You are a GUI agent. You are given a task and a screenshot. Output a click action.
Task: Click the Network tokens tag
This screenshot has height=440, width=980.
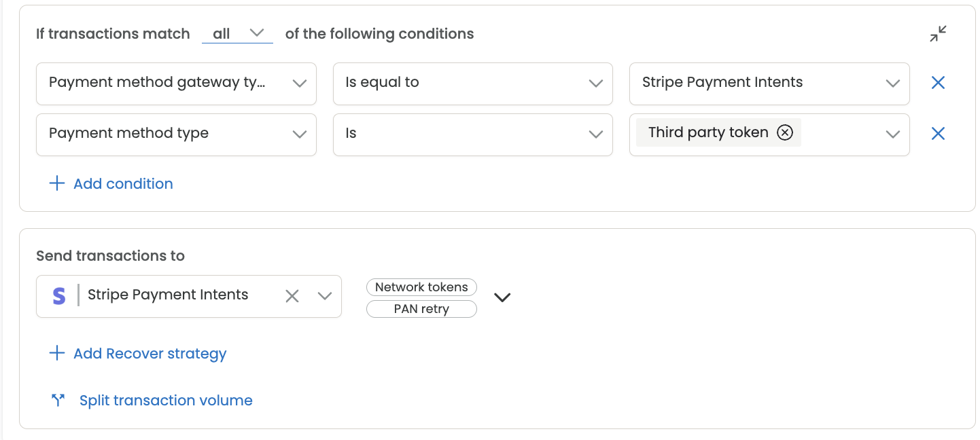(x=421, y=287)
